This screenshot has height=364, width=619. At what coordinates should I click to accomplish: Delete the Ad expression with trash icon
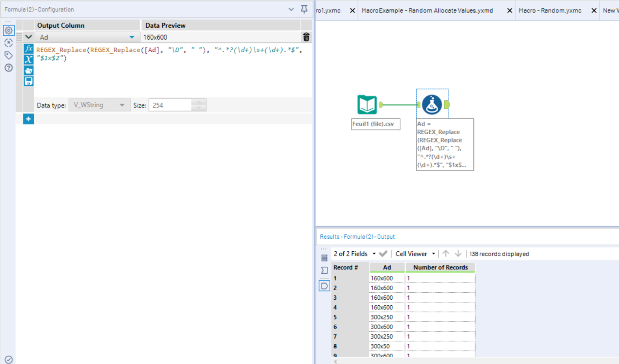306,37
